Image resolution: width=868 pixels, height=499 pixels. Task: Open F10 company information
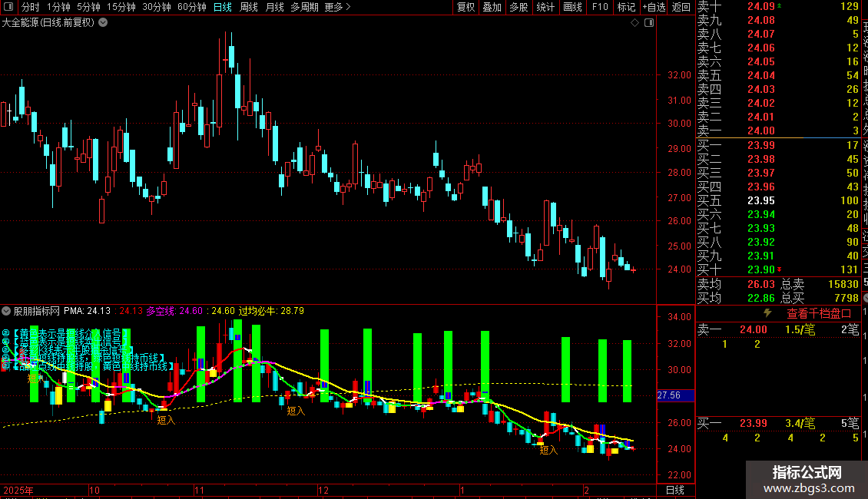599,7
